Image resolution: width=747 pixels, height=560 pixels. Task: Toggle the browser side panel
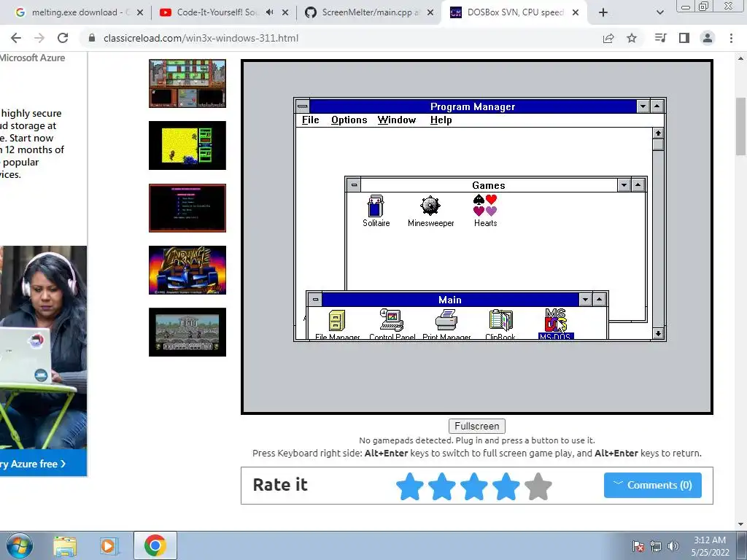[x=684, y=38]
